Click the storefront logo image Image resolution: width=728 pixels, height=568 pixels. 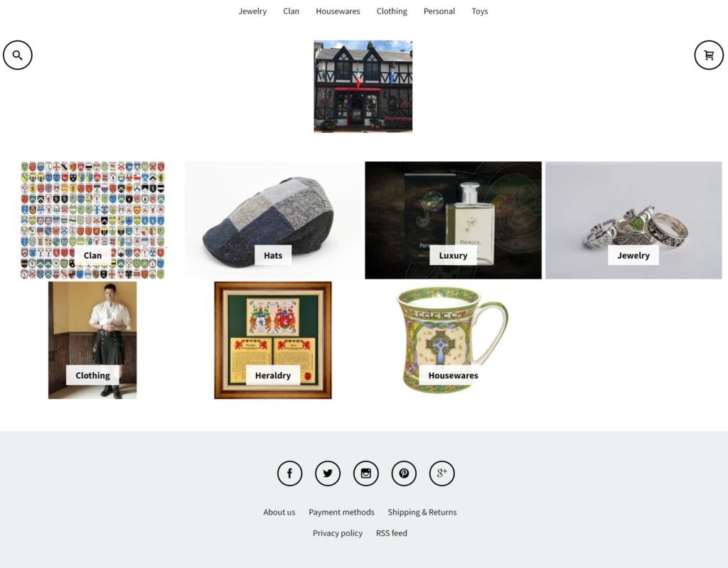363,87
